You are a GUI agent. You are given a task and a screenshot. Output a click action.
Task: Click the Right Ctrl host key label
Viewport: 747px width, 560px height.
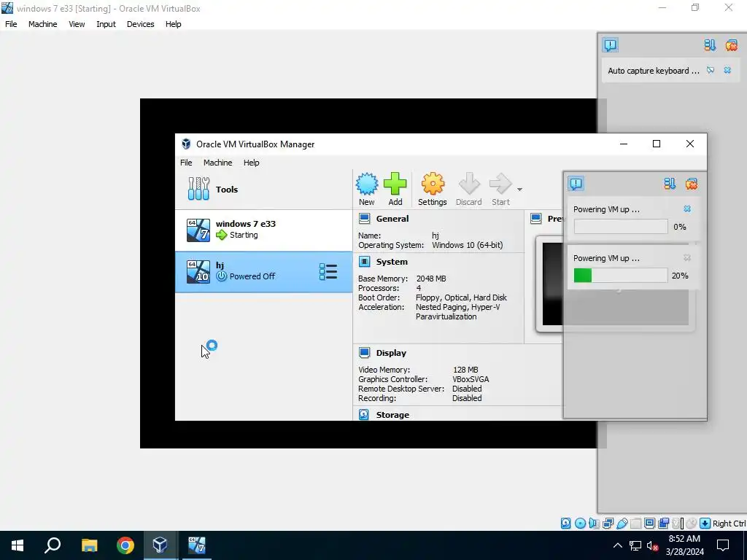point(729,524)
